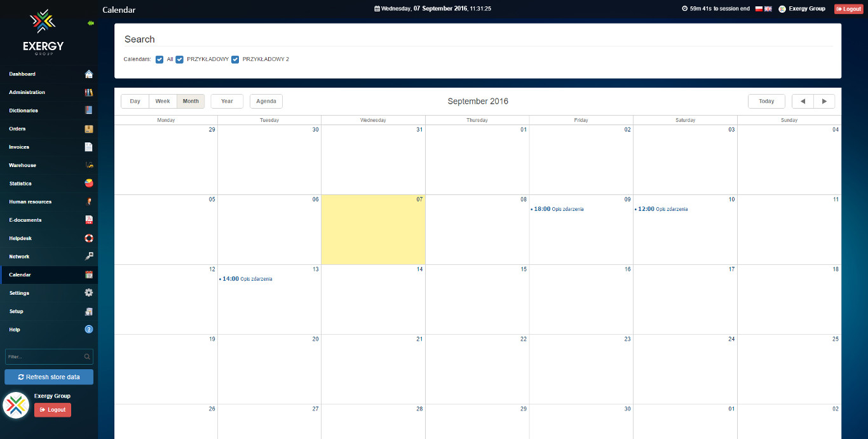Viewport: 868px width, 439px height.
Task: Switch to Week view
Action: (x=163, y=102)
